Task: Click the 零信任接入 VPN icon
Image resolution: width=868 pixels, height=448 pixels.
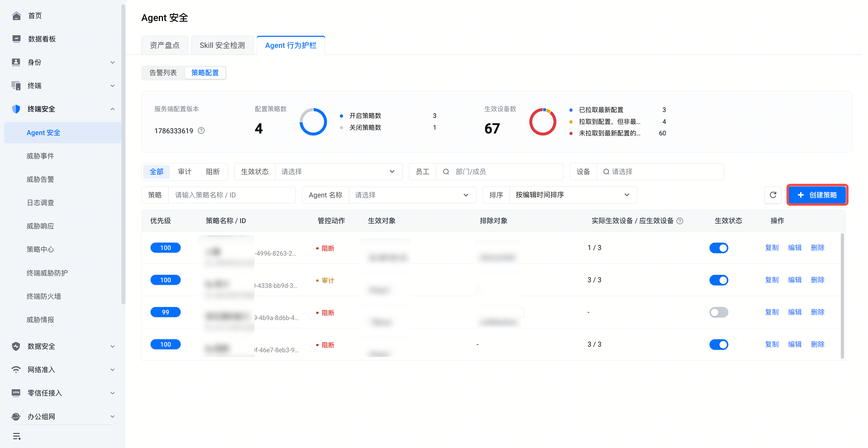Action: point(16,393)
